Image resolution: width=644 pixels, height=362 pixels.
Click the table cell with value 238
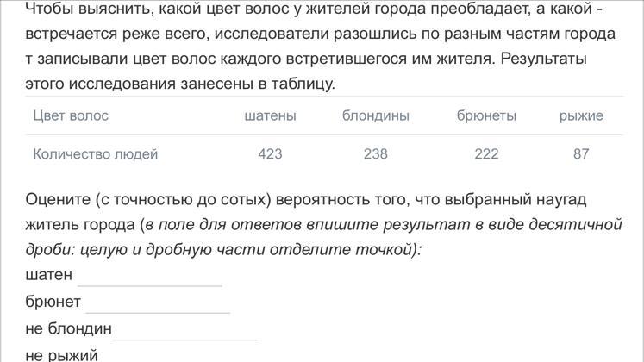(x=376, y=154)
